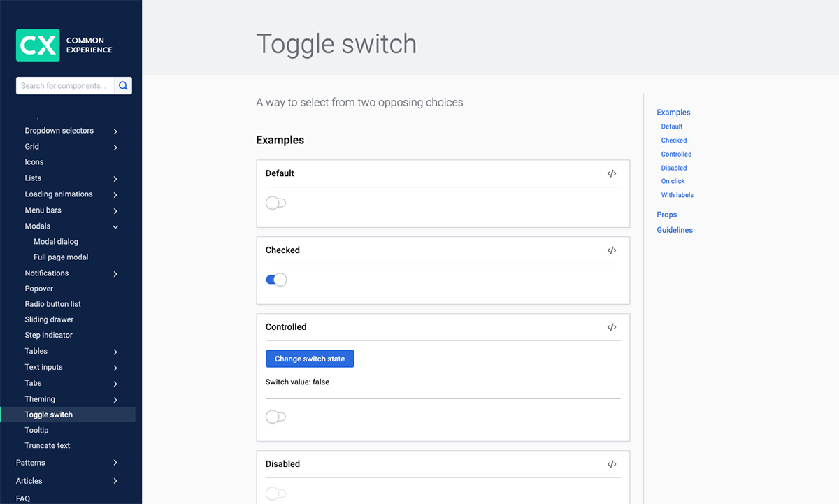Jump to Props section link
839x504 pixels.
pyautogui.click(x=666, y=215)
